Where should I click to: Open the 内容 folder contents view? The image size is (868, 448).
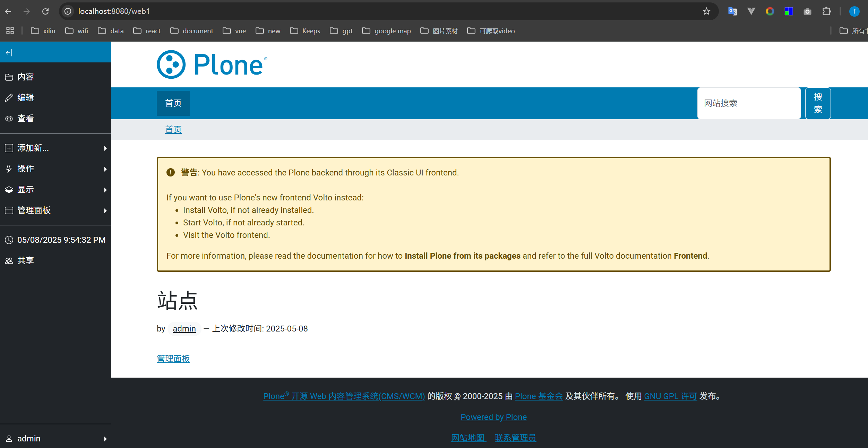25,77
